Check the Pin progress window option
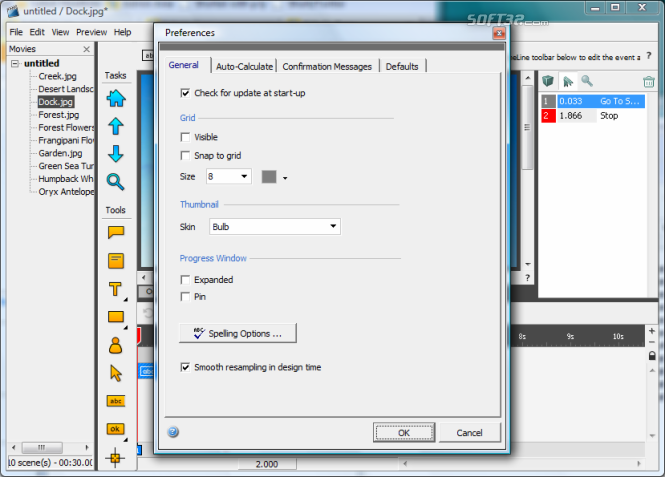665x477 pixels. [185, 297]
